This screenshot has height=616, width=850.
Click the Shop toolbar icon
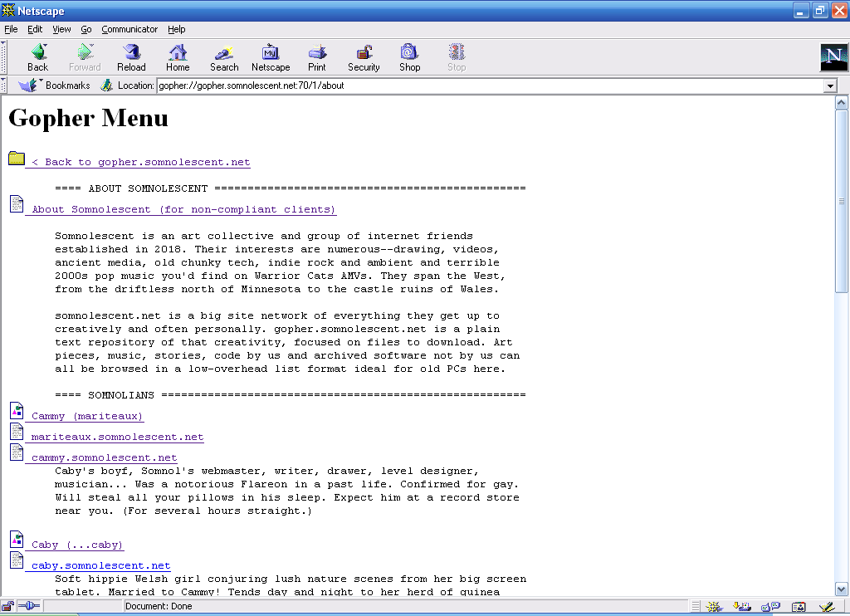tap(409, 57)
